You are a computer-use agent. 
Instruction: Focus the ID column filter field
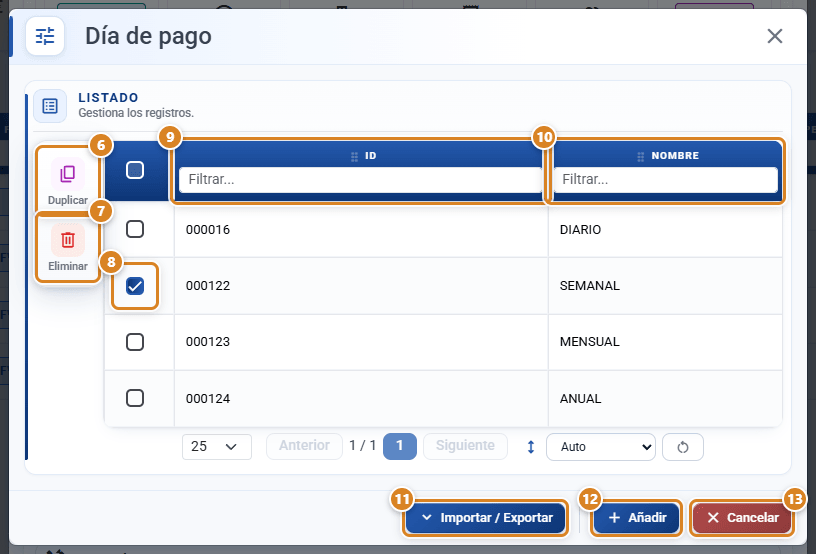[x=360, y=179]
